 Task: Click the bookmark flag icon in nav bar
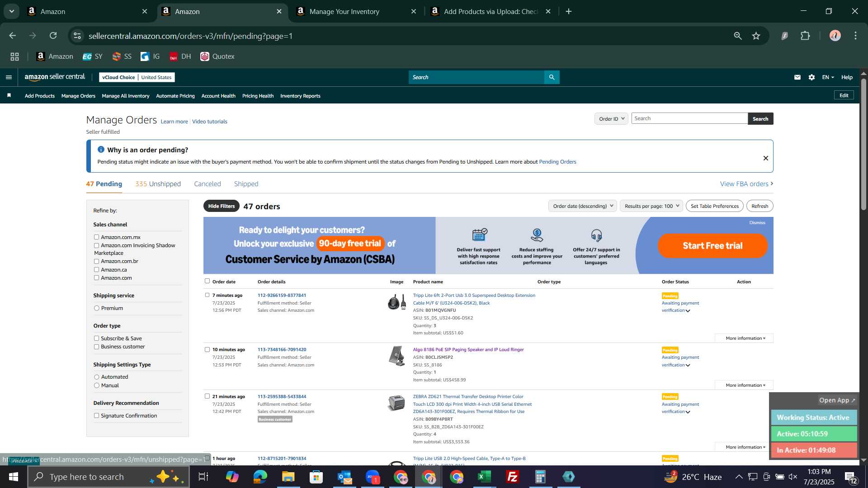(9, 95)
